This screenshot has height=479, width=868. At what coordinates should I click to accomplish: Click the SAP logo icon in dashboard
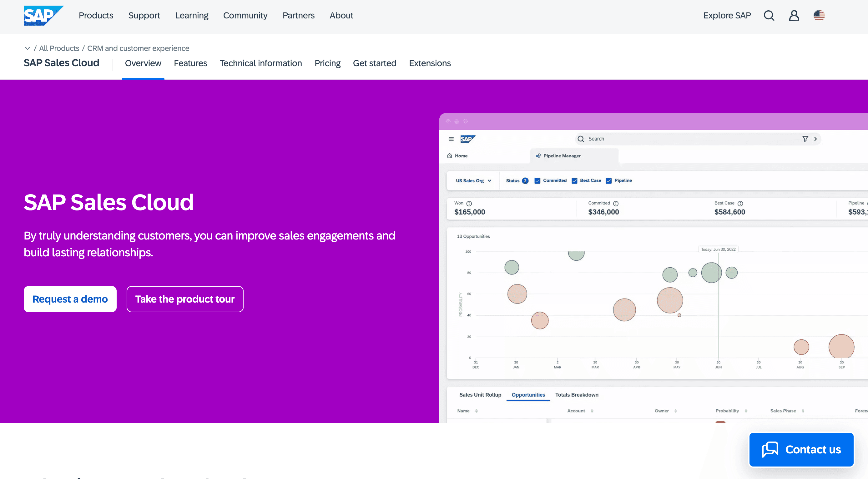point(468,139)
